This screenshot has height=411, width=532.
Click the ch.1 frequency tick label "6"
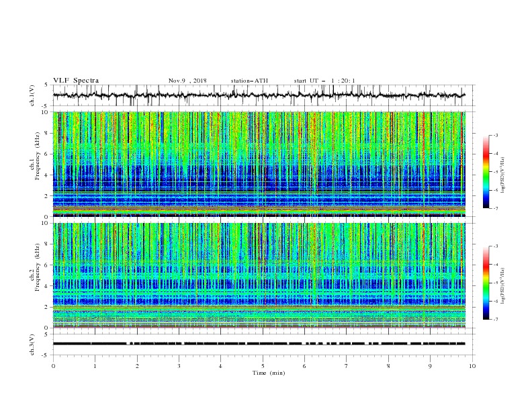pos(48,154)
